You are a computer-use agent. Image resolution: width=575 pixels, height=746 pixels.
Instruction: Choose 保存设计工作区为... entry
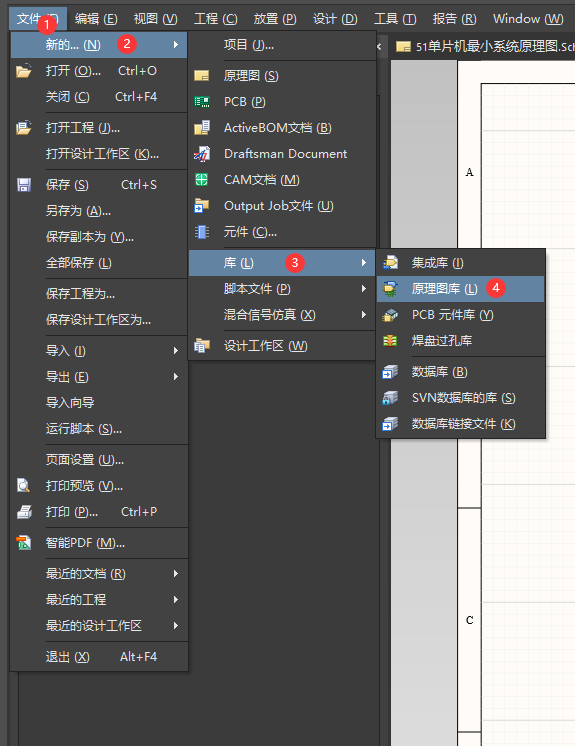tap(99, 320)
